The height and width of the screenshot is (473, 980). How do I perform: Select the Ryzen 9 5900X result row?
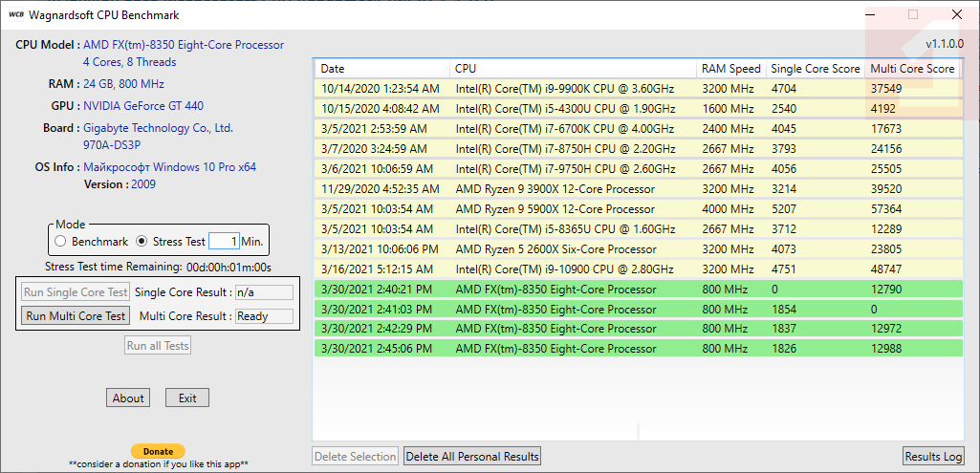(x=638, y=208)
